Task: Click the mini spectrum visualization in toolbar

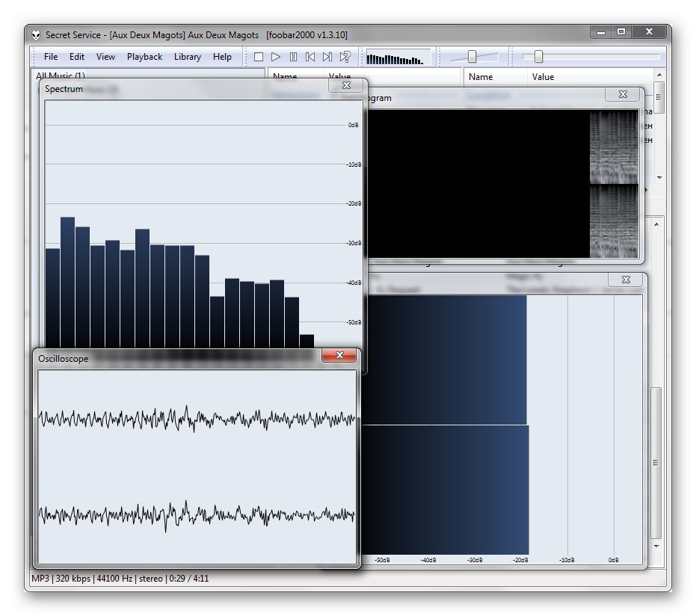Action: (398, 58)
